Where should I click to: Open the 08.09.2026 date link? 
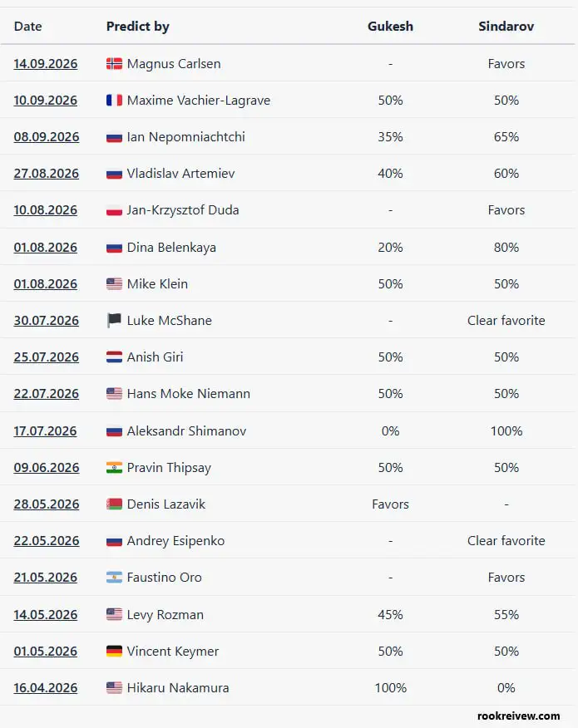[x=47, y=137]
